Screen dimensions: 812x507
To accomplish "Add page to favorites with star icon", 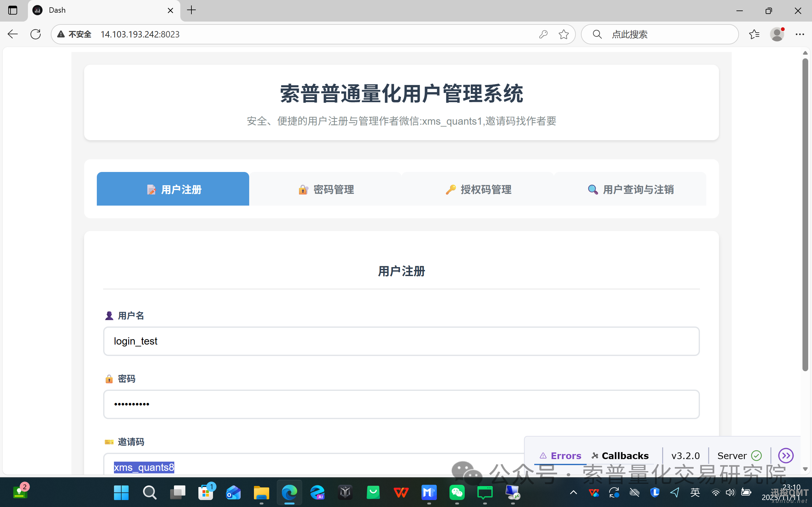I will click(x=563, y=34).
